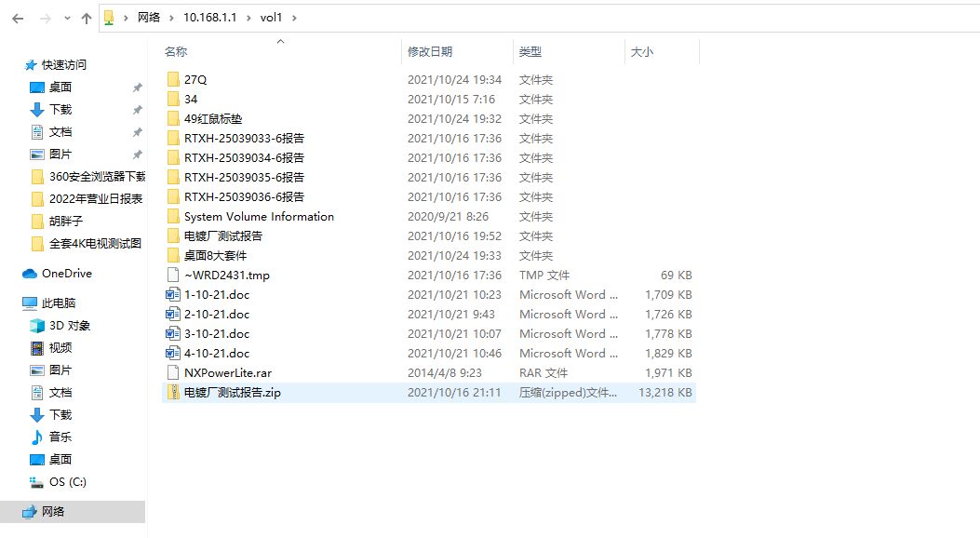
Task: Click the 2014/4/8 9:23 date cell
Action: 444,373
